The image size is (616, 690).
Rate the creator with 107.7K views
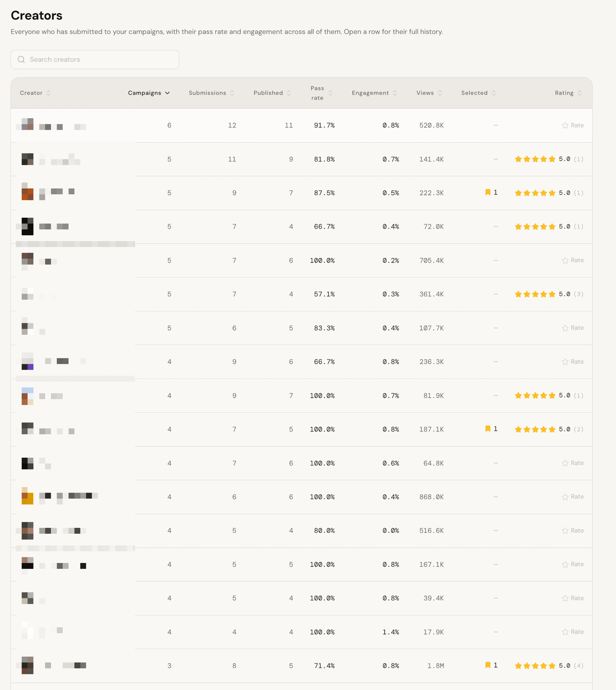coord(573,328)
